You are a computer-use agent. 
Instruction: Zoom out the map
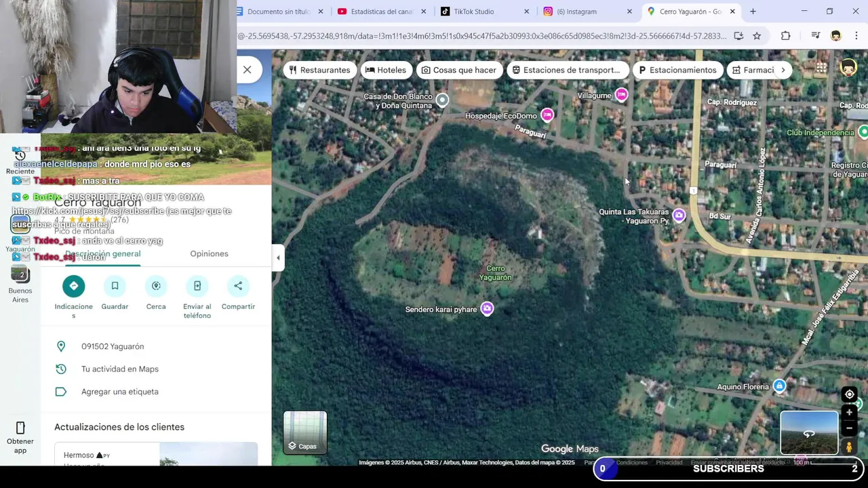[x=849, y=428]
